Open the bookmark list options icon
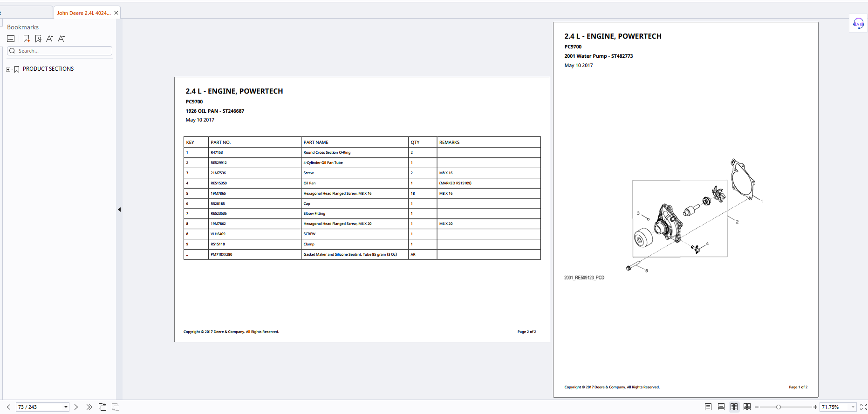Screen dimensions: 868x414 click(x=11, y=39)
